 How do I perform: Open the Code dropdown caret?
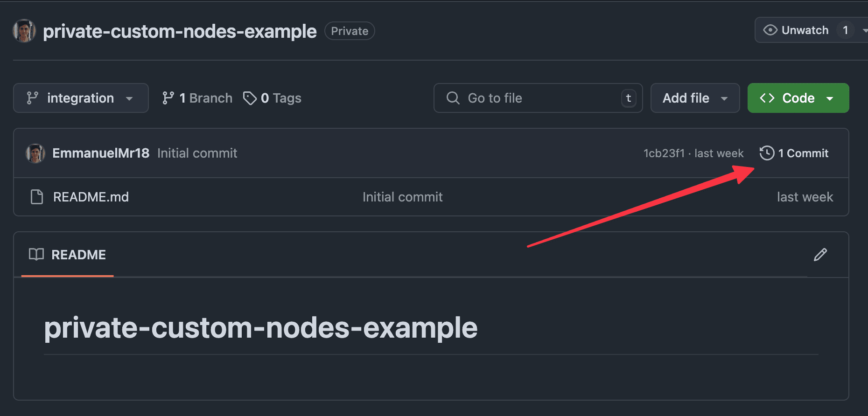point(830,98)
